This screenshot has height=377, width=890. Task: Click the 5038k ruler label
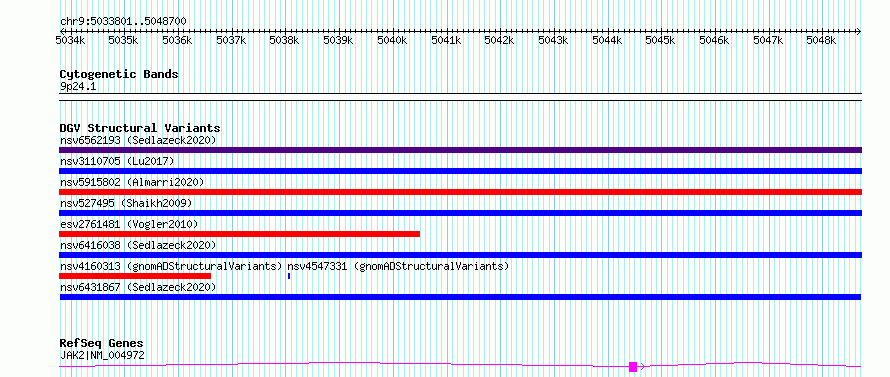[x=284, y=40]
